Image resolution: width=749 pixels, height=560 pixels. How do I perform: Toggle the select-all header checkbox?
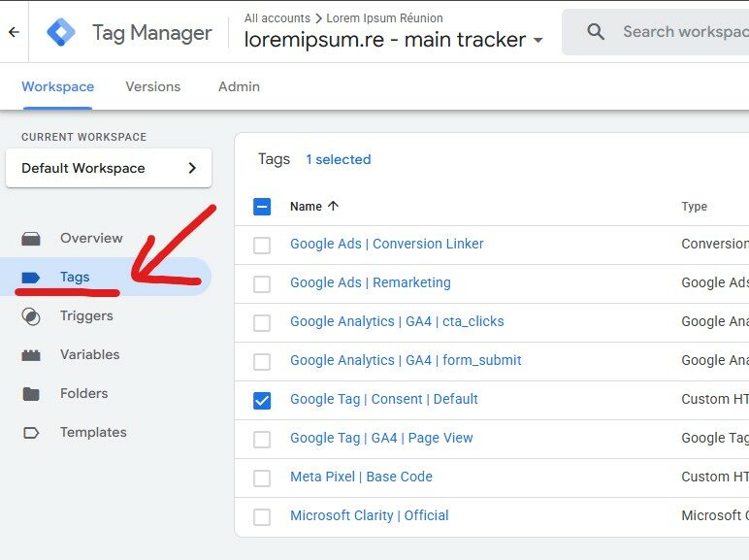click(262, 207)
